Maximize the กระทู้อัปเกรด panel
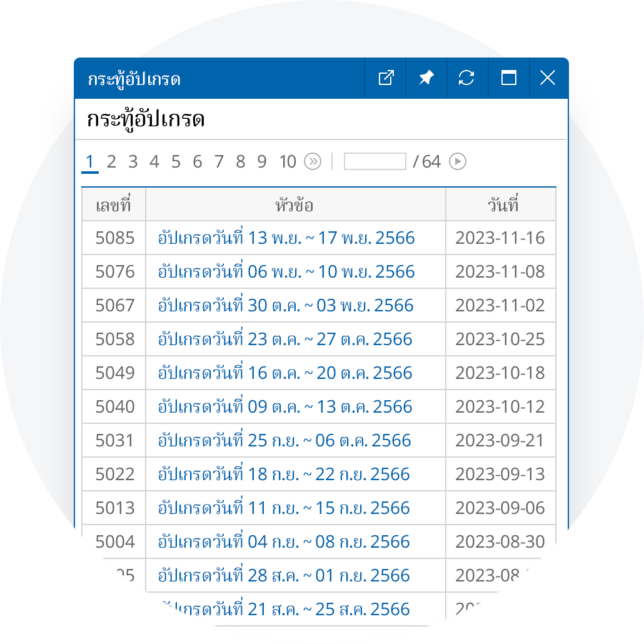 click(x=508, y=78)
